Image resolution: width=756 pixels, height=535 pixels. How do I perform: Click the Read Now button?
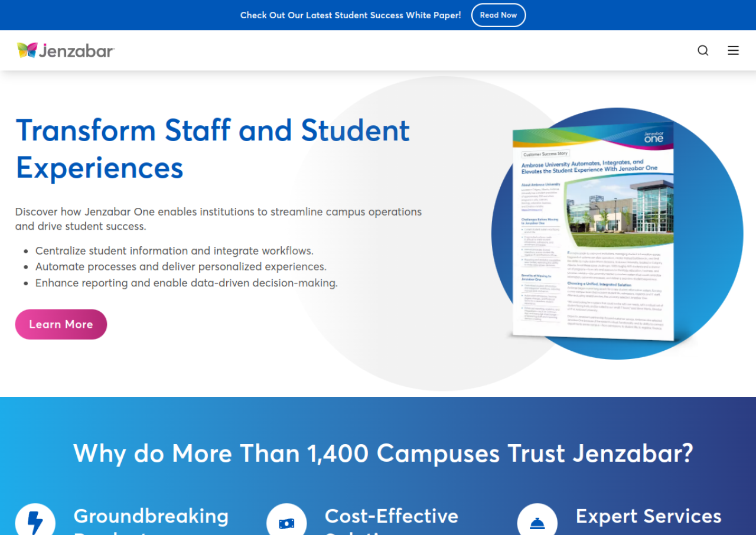pyautogui.click(x=498, y=15)
